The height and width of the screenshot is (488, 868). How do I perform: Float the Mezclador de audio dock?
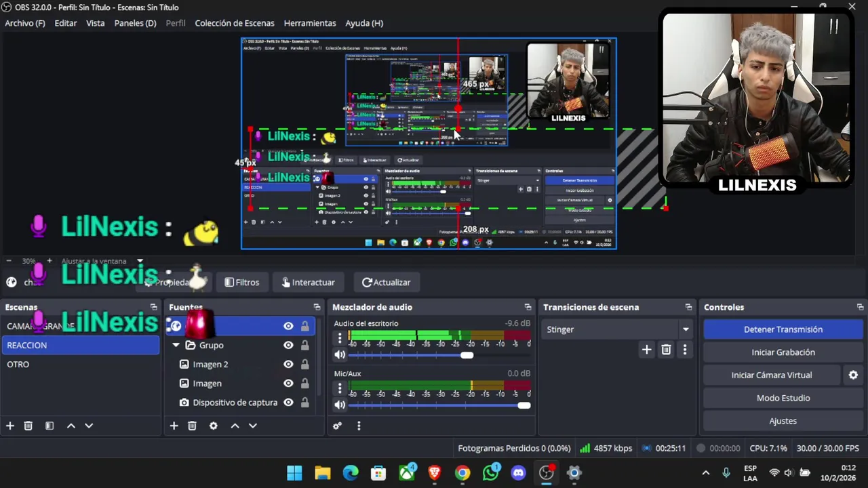(528, 307)
